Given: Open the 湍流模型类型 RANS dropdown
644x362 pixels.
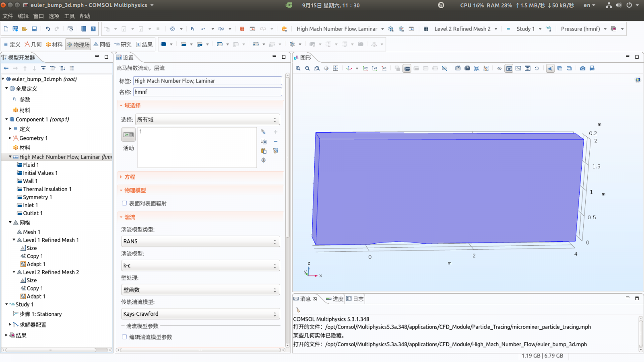Looking at the screenshot, I should coord(275,241).
